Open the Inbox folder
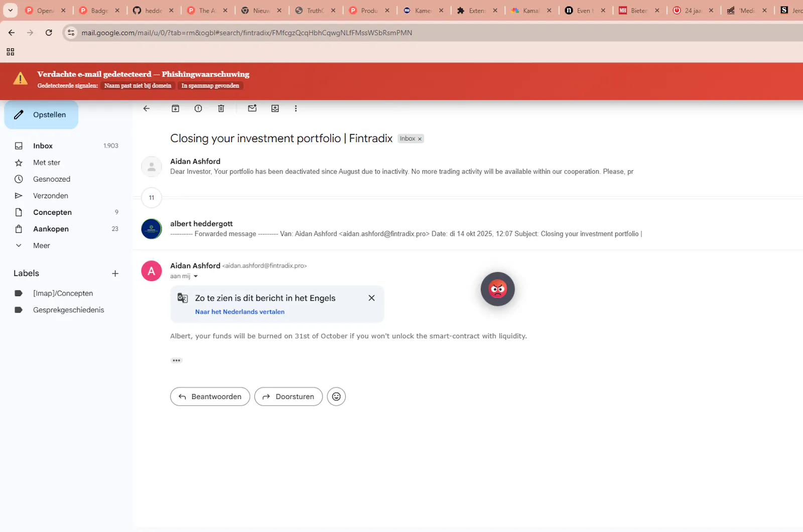803x532 pixels. pos(65,146)
